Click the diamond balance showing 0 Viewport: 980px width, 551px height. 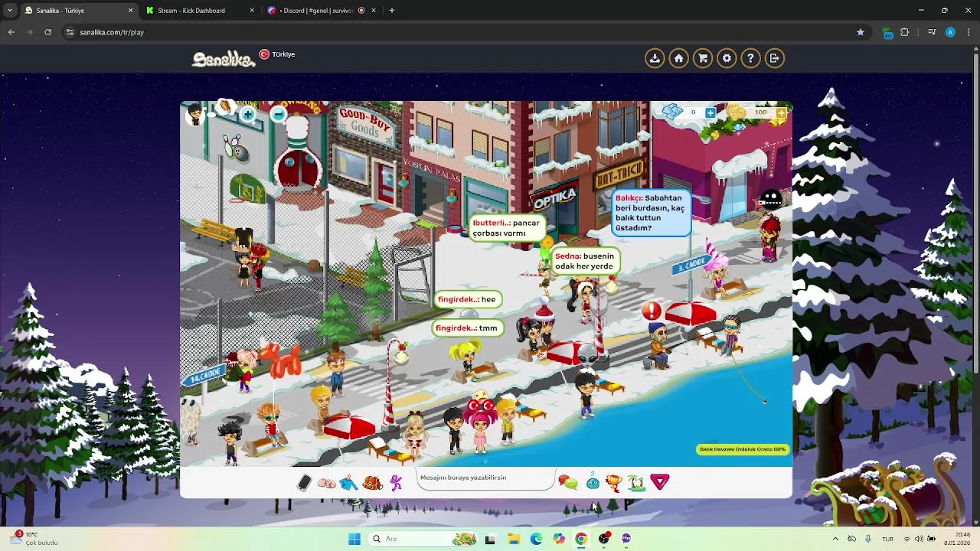tap(693, 112)
